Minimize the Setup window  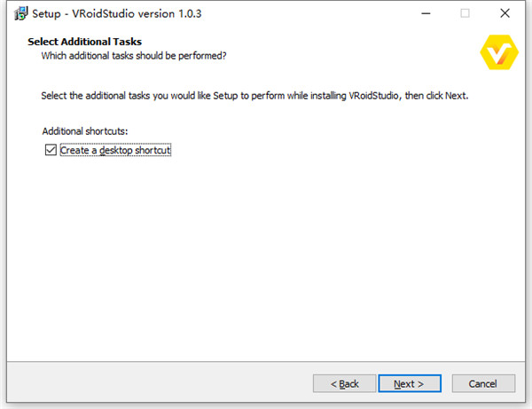click(x=423, y=13)
